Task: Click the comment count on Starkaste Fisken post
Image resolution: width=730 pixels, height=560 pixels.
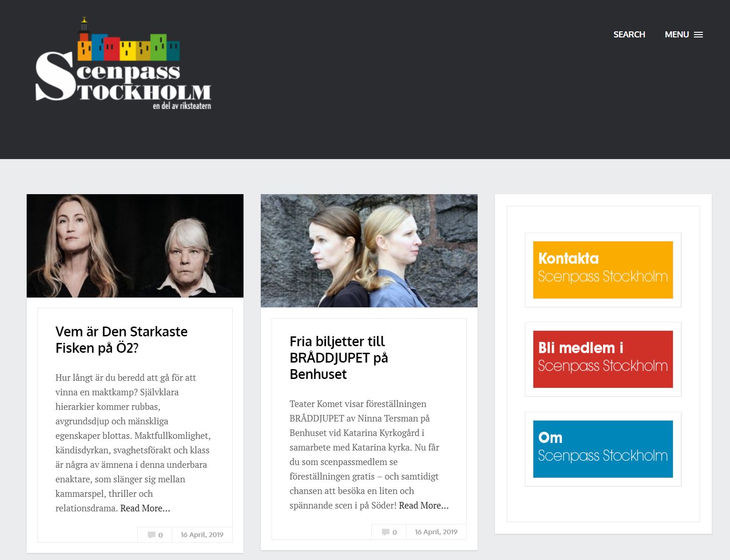Action: pos(161,535)
